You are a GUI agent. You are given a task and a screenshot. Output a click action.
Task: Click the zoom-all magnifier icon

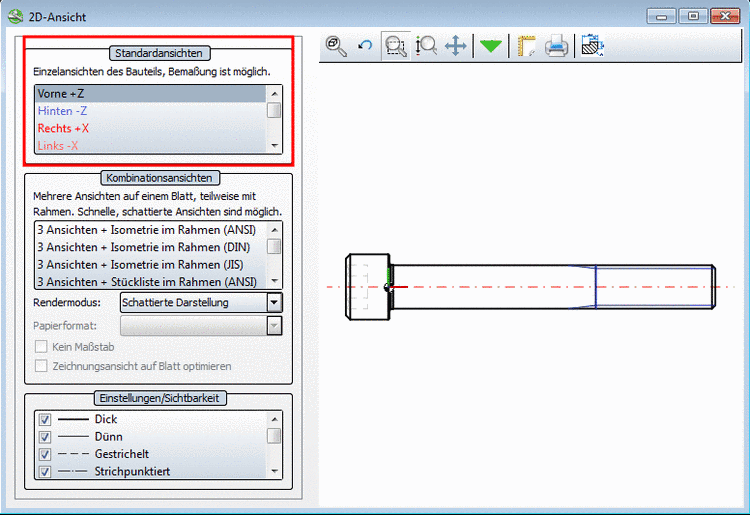(336, 46)
